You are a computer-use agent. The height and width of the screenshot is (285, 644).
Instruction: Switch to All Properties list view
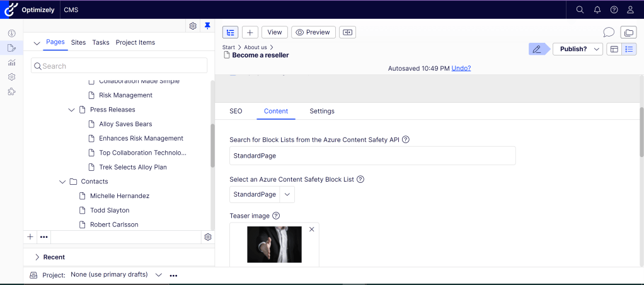coord(629,49)
